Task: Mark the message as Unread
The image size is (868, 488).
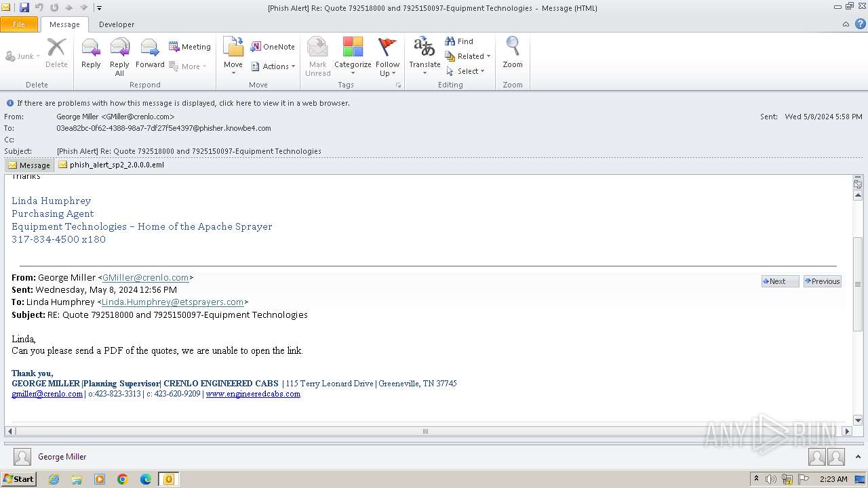Action: pyautogui.click(x=318, y=57)
